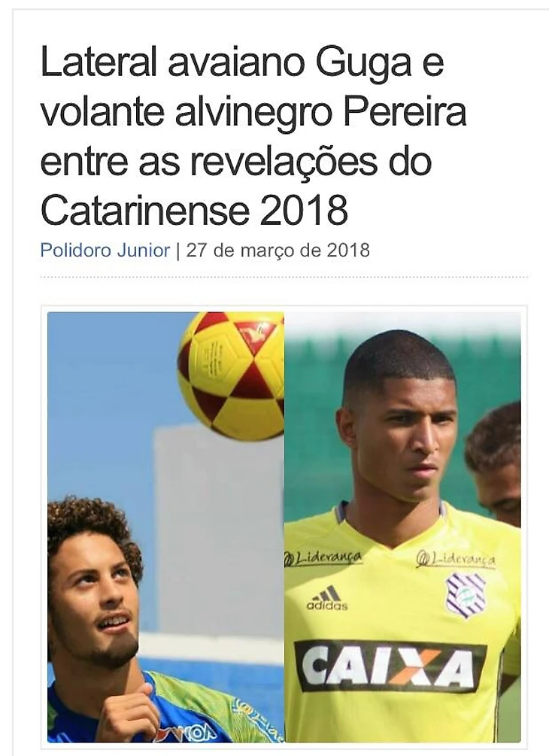Click the left Liderança sponsor logo

pos(323,558)
